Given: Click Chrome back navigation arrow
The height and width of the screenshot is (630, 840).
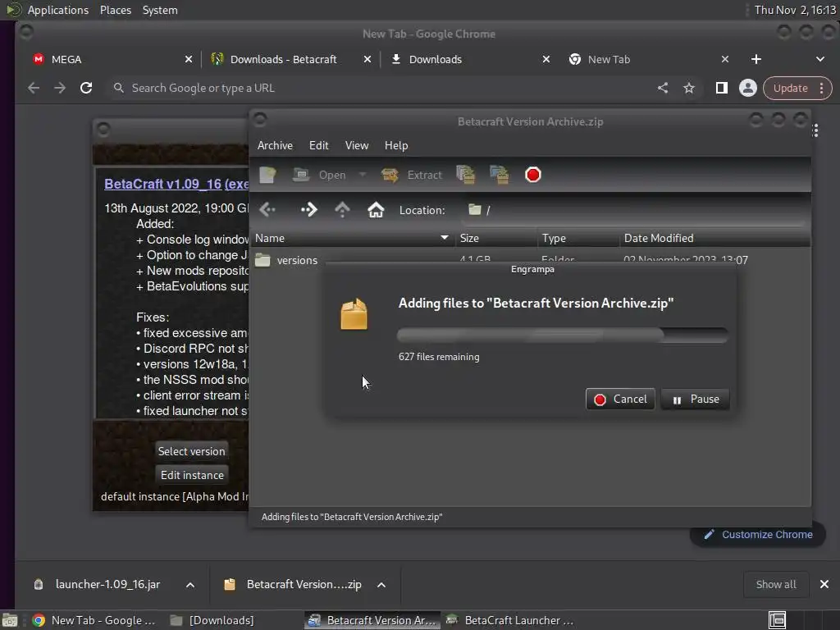Looking at the screenshot, I should [x=34, y=88].
